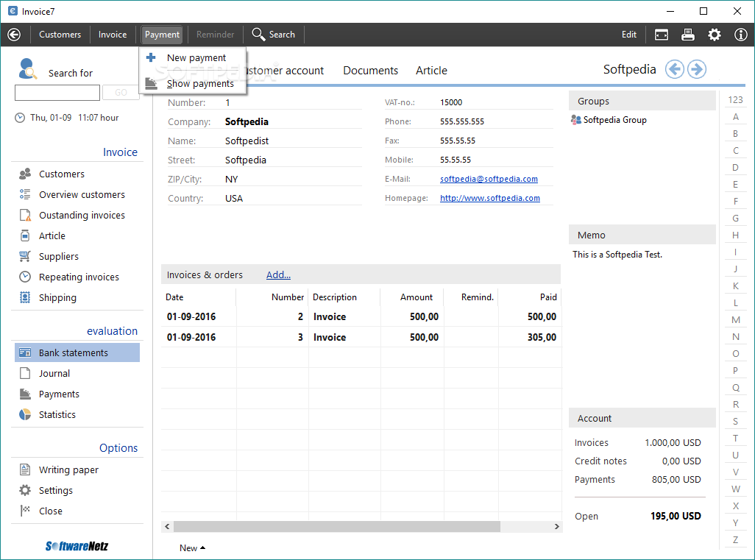Jump to letter Z in index

click(735, 540)
